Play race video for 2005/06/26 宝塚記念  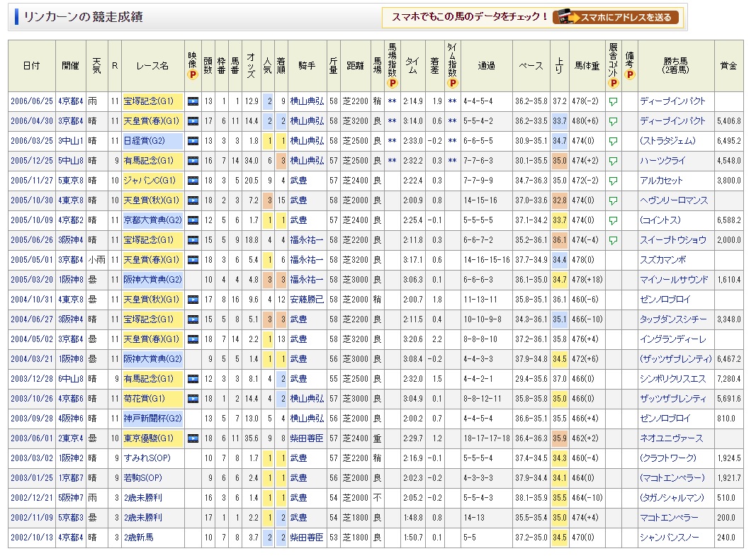(193, 240)
